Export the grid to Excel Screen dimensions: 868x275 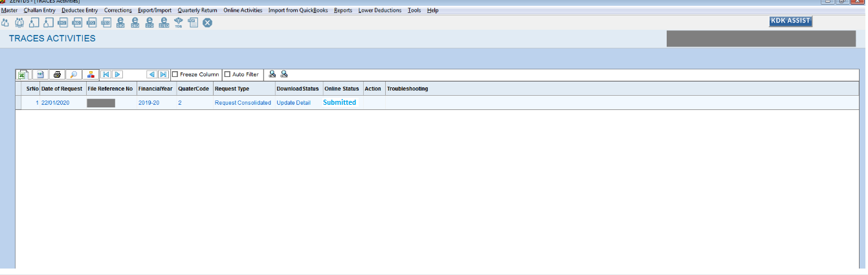tap(23, 74)
